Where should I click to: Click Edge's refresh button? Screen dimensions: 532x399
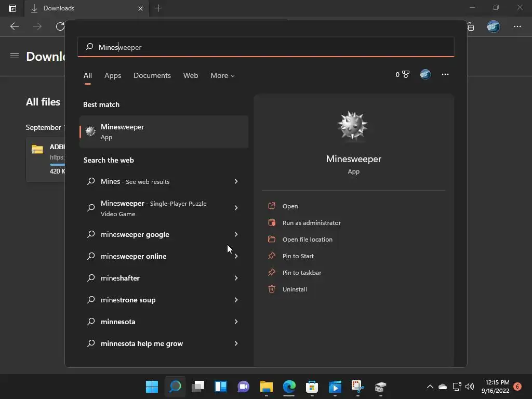point(60,26)
